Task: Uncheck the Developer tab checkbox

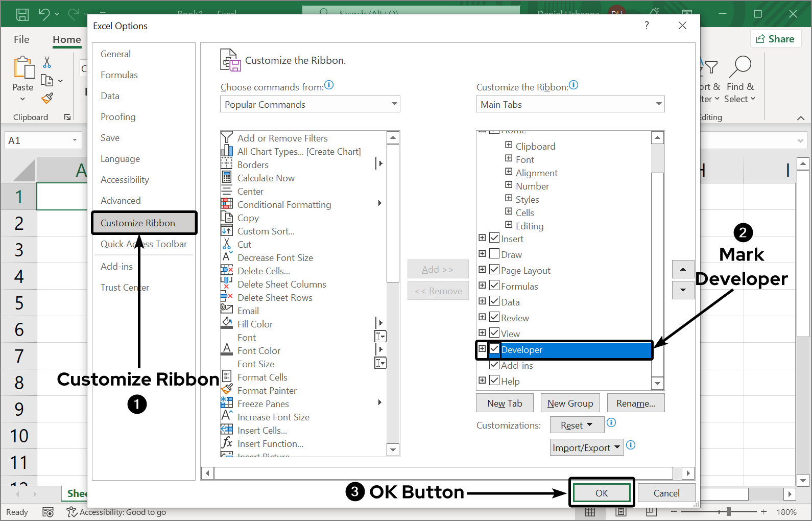Action: coord(494,349)
